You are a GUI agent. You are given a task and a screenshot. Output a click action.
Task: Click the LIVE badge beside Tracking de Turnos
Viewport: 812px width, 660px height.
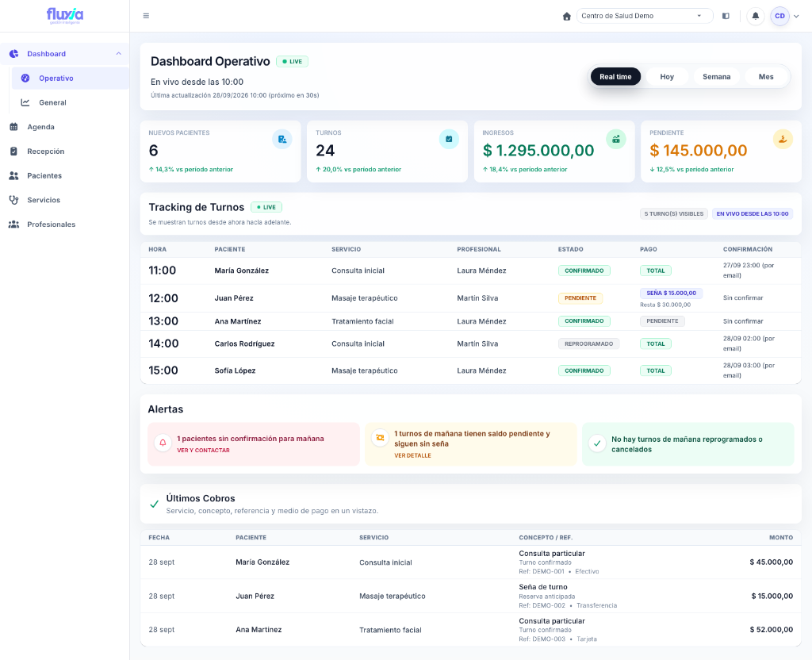coord(266,207)
